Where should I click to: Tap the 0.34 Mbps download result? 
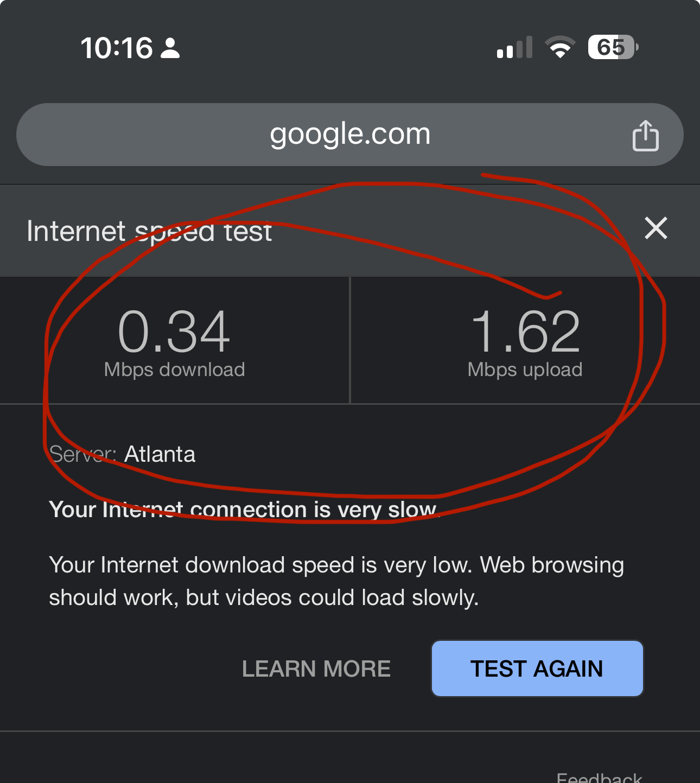(174, 341)
